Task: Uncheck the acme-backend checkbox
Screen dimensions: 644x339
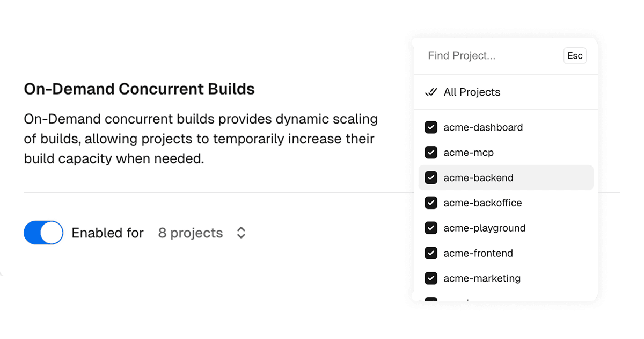Action: 431,178
